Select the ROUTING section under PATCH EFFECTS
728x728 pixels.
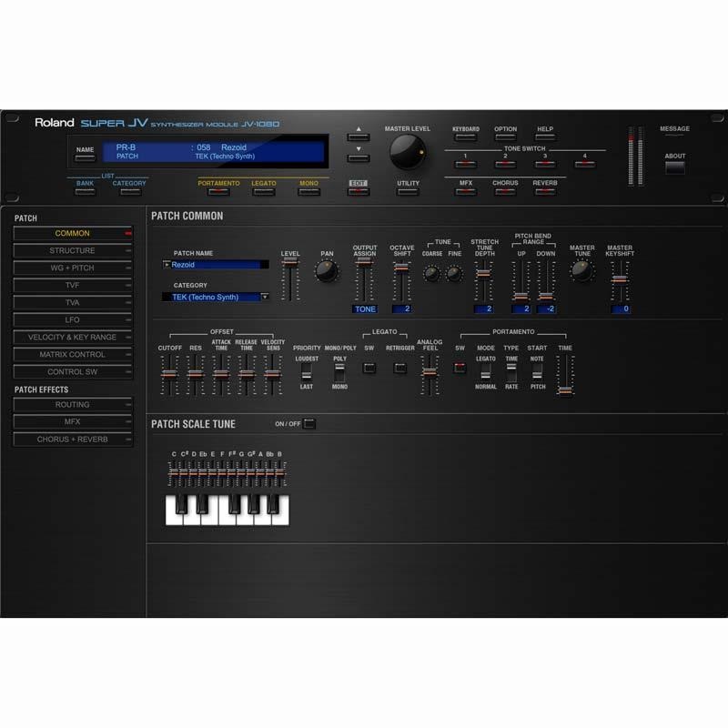(71, 404)
